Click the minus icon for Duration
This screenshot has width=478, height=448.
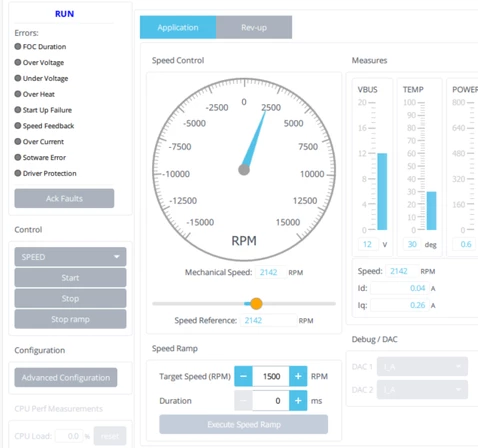pos(243,401)
